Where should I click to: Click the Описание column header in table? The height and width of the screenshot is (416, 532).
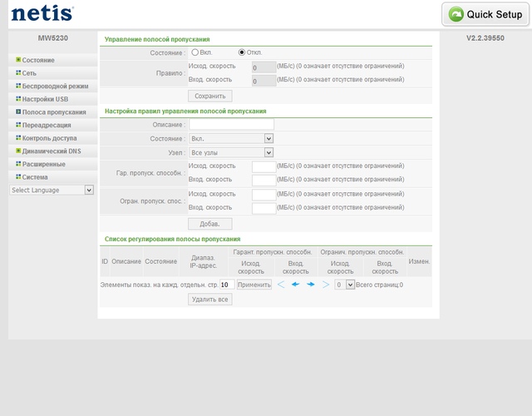click(126, 261)
